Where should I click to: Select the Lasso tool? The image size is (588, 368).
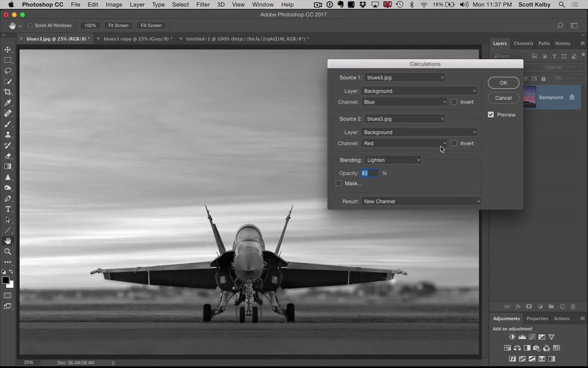8,71
